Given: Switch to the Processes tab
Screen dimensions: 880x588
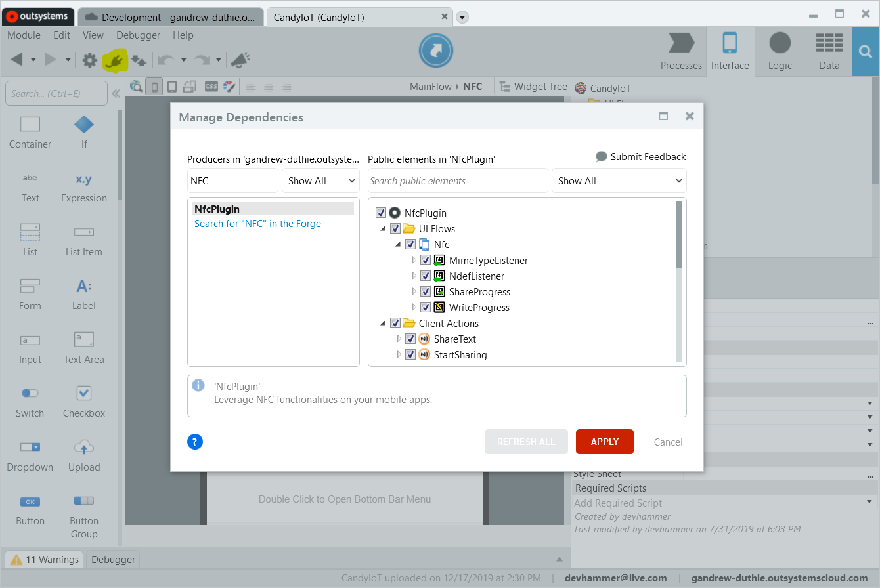Looking at the screenshot, I should coord(681,51).
